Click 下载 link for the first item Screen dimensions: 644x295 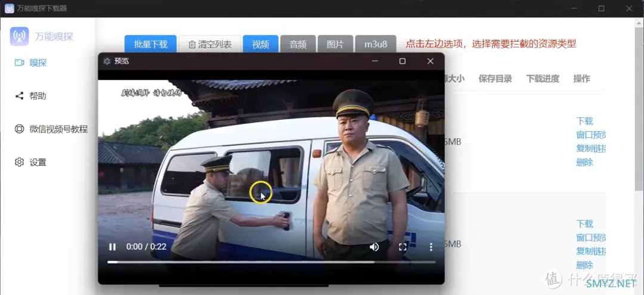[x=584, y=121]
